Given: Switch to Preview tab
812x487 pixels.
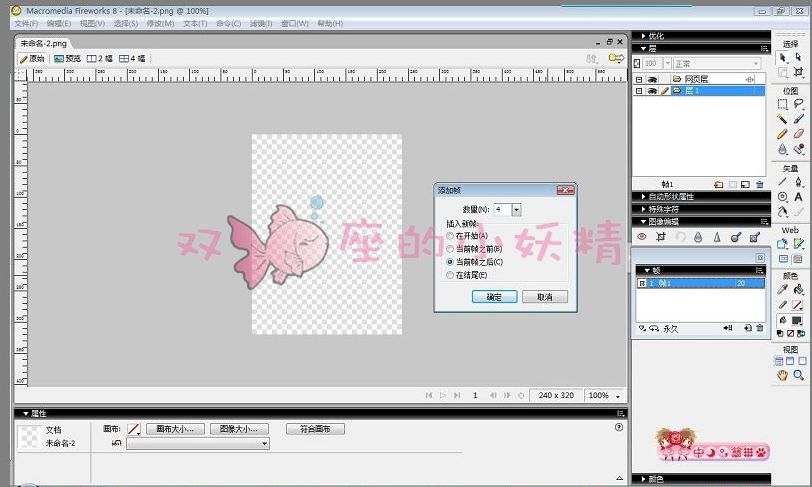Looking at the screenshot, I should [x=67, y=59].
